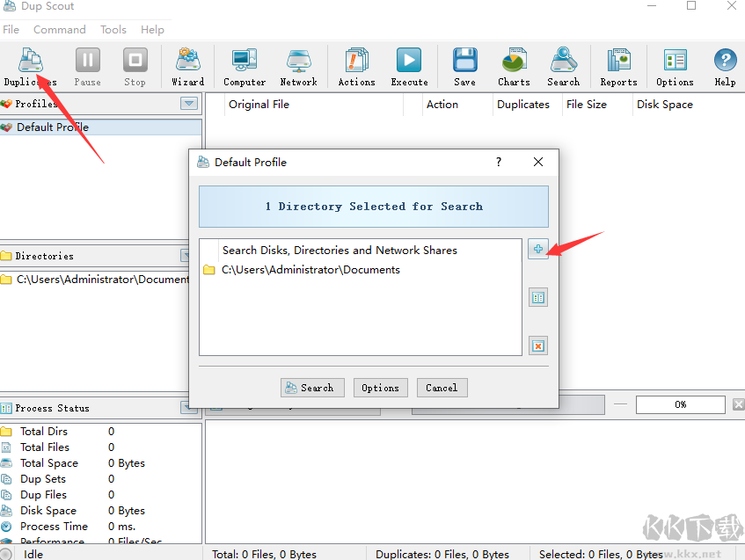Screen dimensions: 745x560
Task: Click the dialog question mark help button
Action: coord(499,162)
